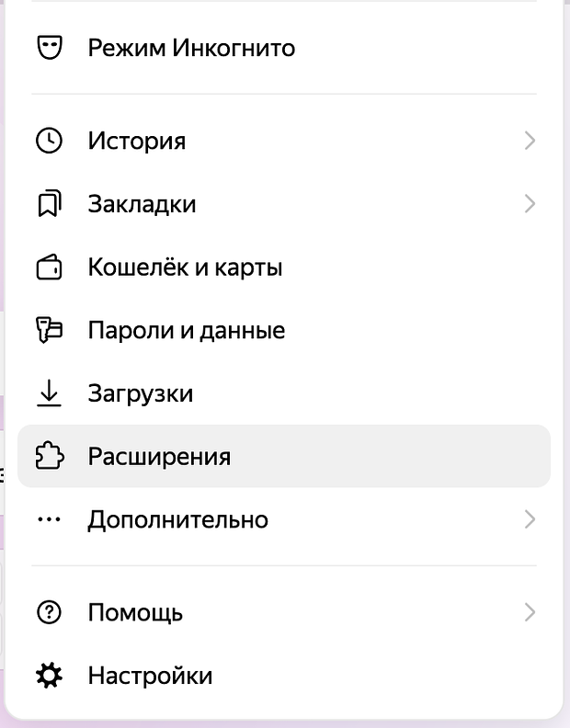
Task: Click the Incognito mode mask icon
Action: pyautogui.click(x=49, y=48)
